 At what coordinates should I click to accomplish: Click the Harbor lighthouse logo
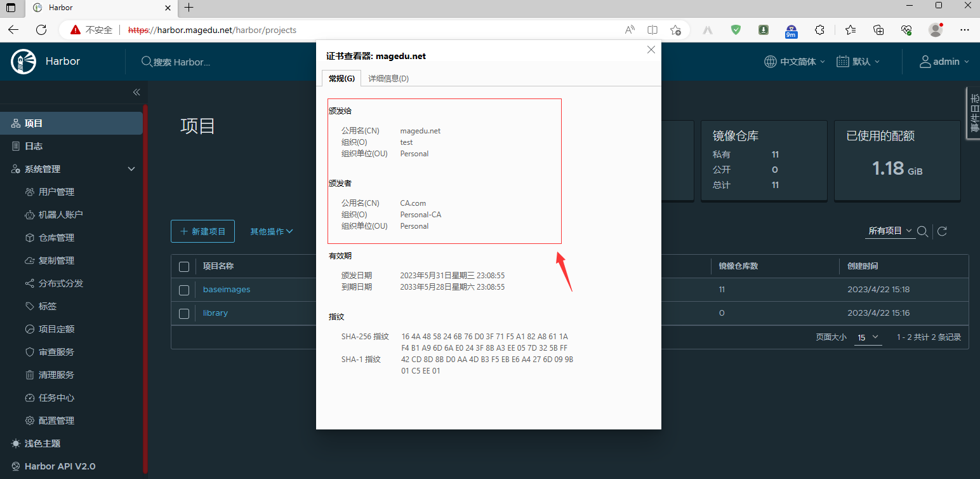(23, 62)
